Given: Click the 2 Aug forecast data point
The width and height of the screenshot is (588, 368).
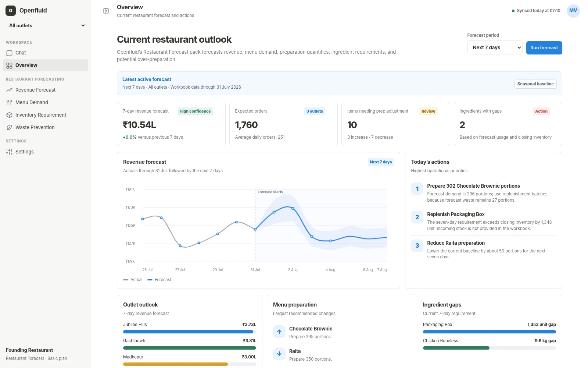Looking at the screenshot, I should click(x=293, y=209).
